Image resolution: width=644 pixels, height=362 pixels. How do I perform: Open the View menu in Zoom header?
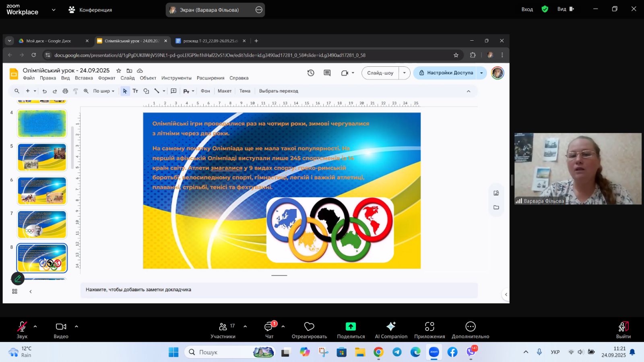click(x=565, y=9)
